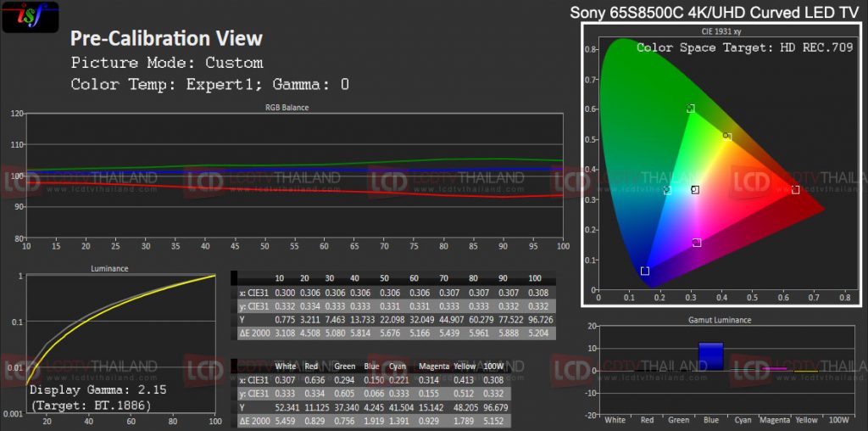The width and height of the screenshot is (868, 431).
Task: Select the Y value 13.733 cell
Action: pyautogui.click(x=363, y=320)
